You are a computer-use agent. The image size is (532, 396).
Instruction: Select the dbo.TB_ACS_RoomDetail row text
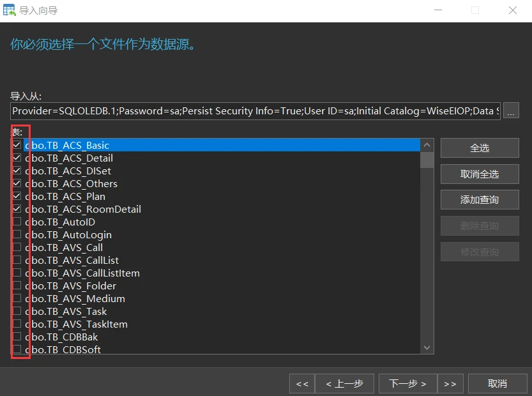coord(83,209)
